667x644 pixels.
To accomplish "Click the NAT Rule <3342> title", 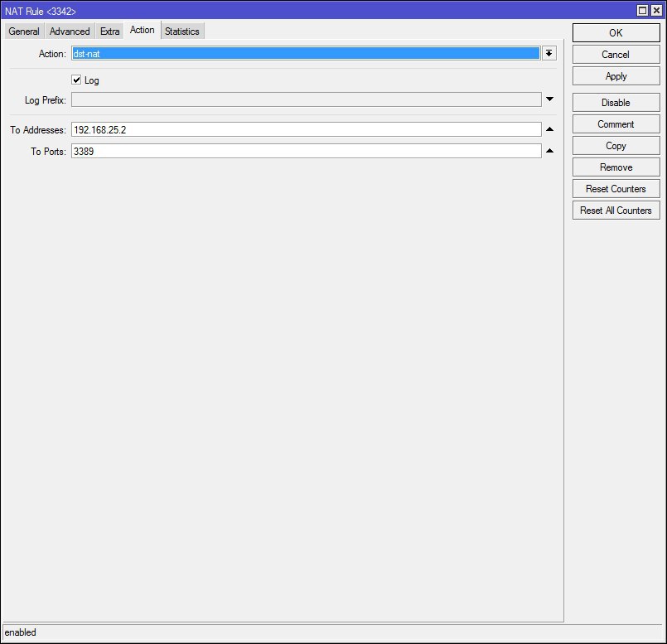I will pyautogui.click(x=41, y=11).
